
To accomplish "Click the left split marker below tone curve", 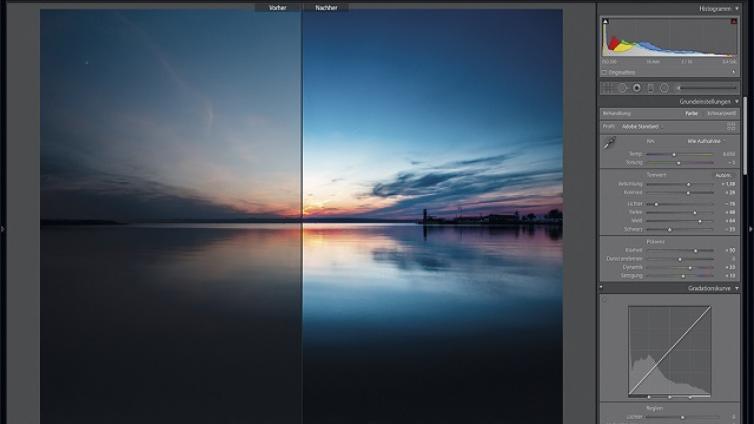I will coord(649,397).
